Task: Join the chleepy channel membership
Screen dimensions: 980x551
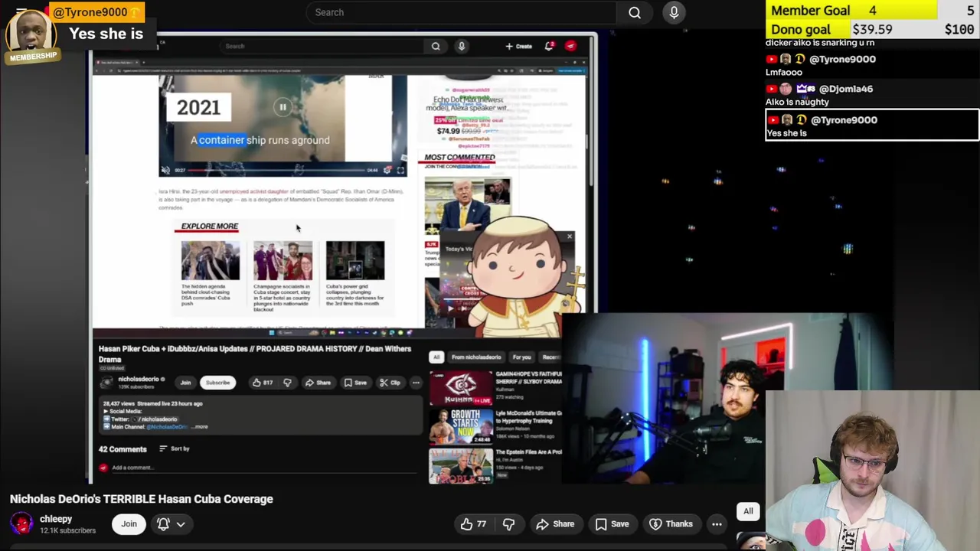Action: tap(129, 524)
